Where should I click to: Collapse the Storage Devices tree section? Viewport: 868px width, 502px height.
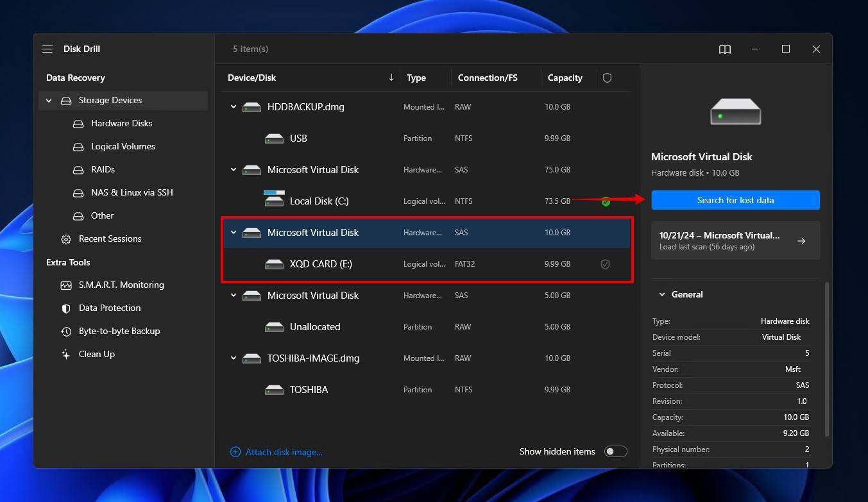(x=49, y=101)
